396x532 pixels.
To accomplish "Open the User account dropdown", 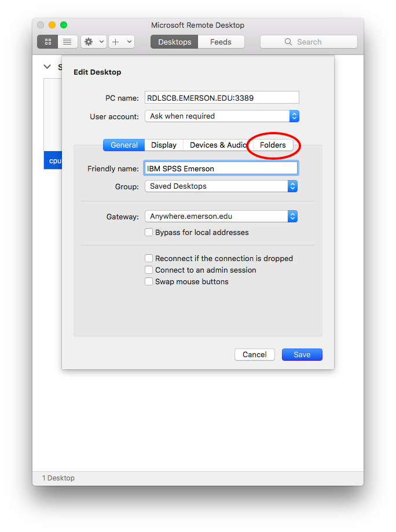I will pyautogui.click(x=222, y=116).
